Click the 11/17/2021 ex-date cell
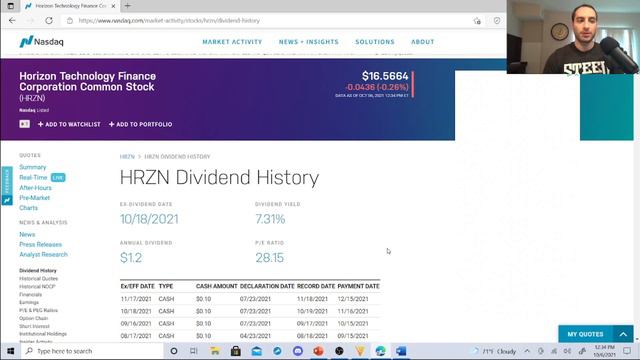The width and height of the screenshot is (640, 360). point(136,299)
